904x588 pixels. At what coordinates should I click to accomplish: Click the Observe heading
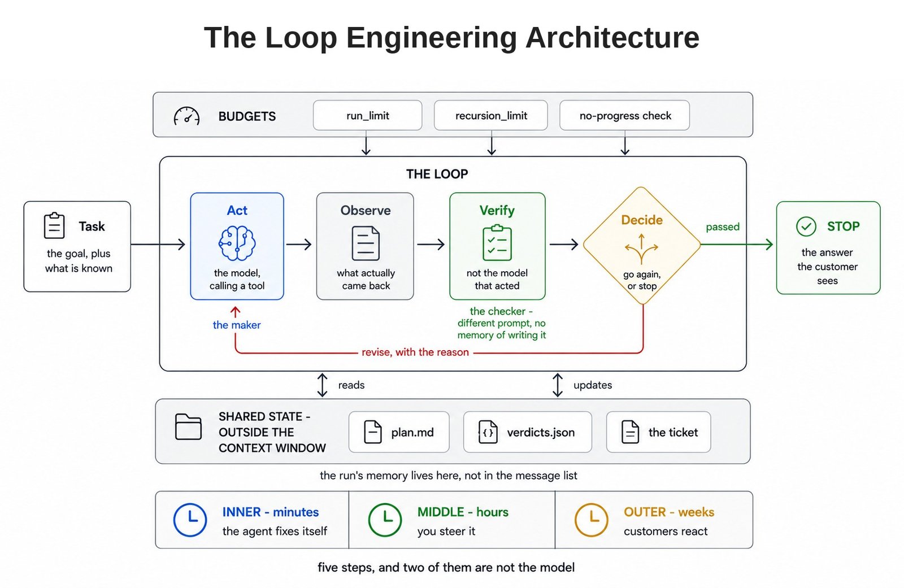tap(366, 210)
